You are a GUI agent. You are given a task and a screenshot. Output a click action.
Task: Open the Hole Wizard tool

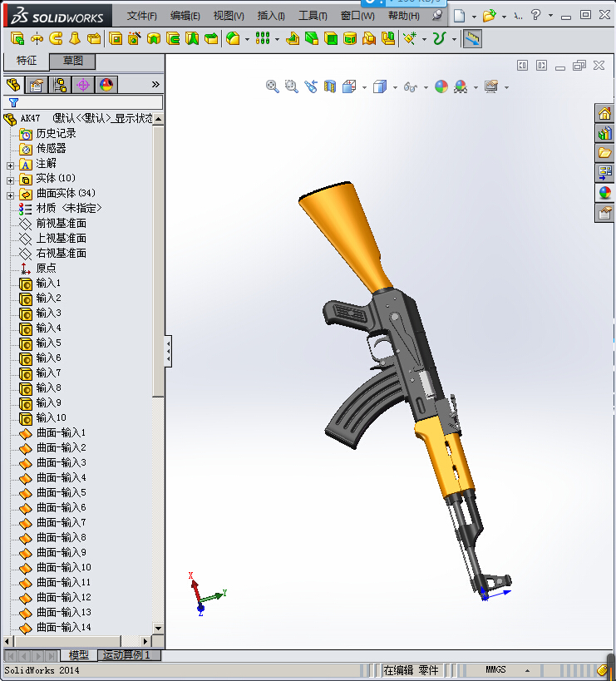pyautogui.click(x=134, y=38)
